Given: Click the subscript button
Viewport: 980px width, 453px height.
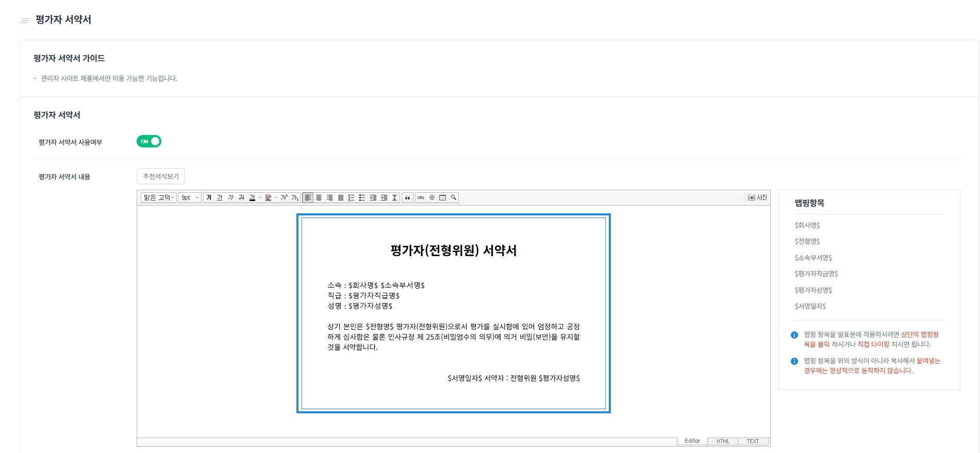Looking at the screenshot, I should [295, 197].
